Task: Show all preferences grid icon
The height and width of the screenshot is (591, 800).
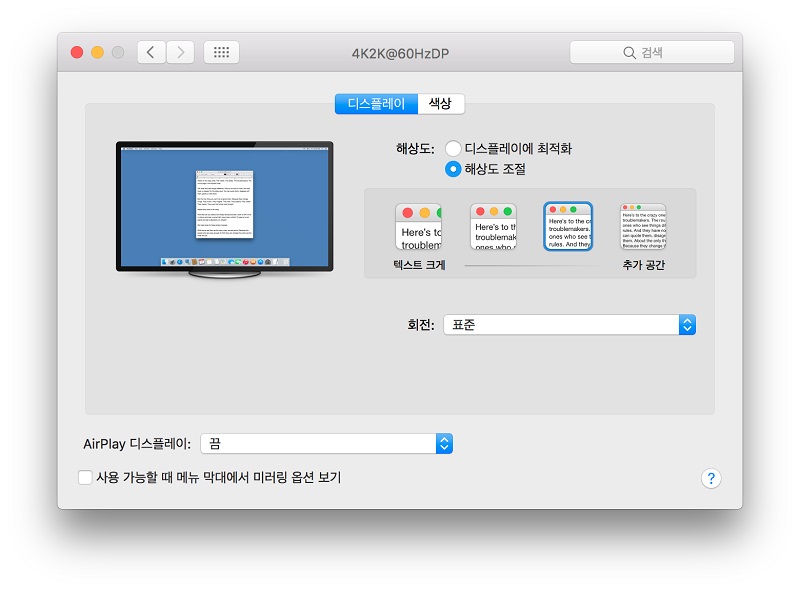Action: [x=221, y=52]
